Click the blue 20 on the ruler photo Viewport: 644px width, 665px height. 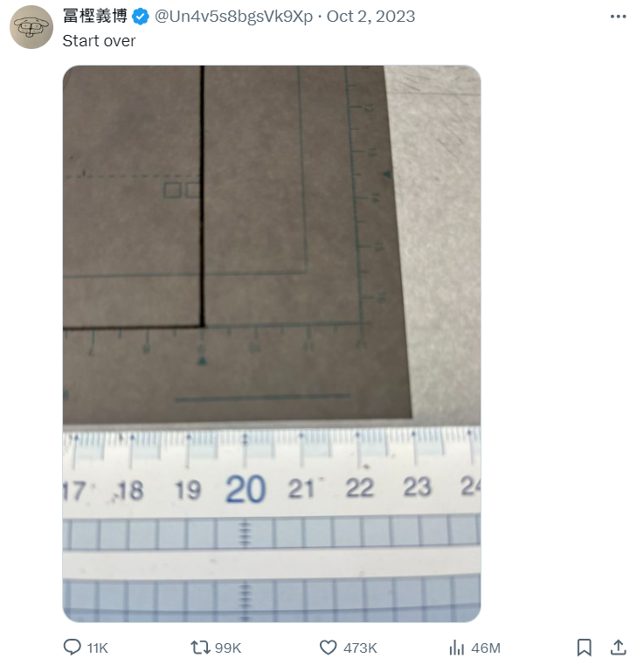click(x=246, y=489)
